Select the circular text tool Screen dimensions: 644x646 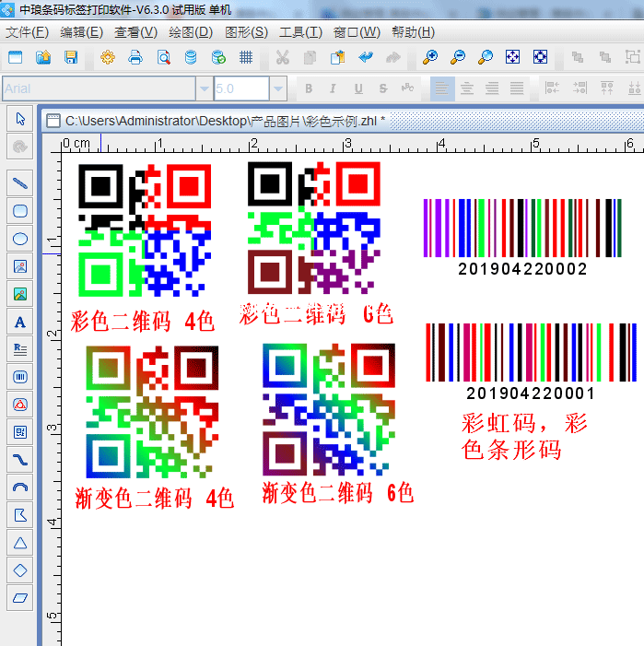[19, 405]
